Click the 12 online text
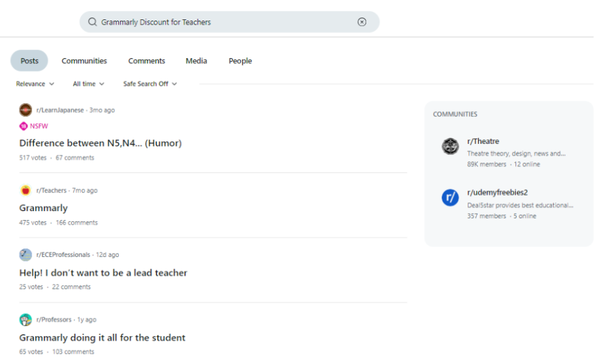 coord(527,164)
